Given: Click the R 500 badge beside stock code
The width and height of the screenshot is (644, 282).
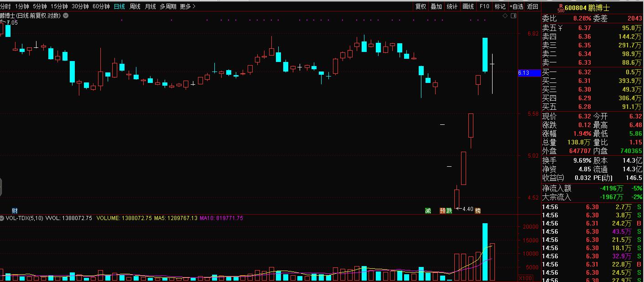Looking at the screenshot, I should click(x=561, y=7).
